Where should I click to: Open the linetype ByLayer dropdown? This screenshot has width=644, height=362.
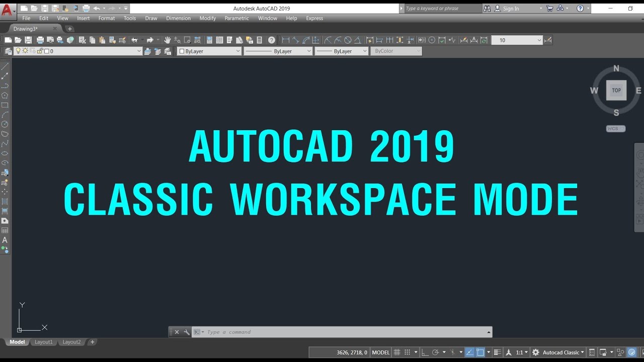(278, 51)
